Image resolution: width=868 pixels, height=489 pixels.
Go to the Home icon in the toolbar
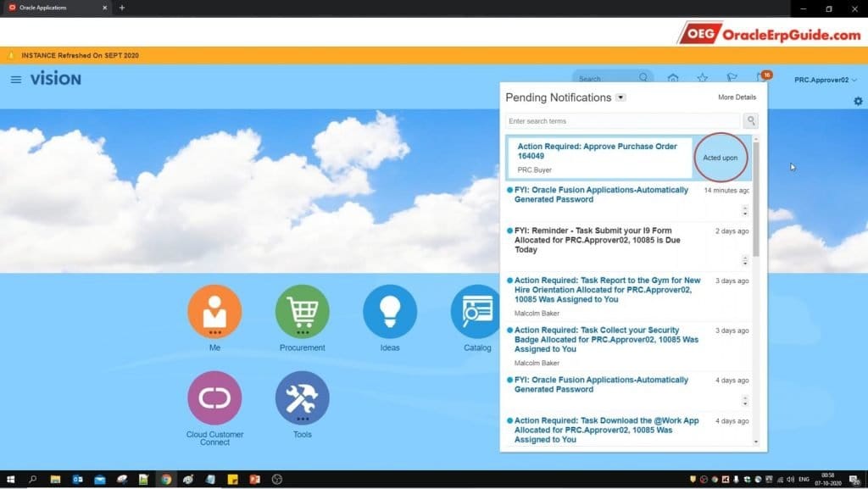673,77
